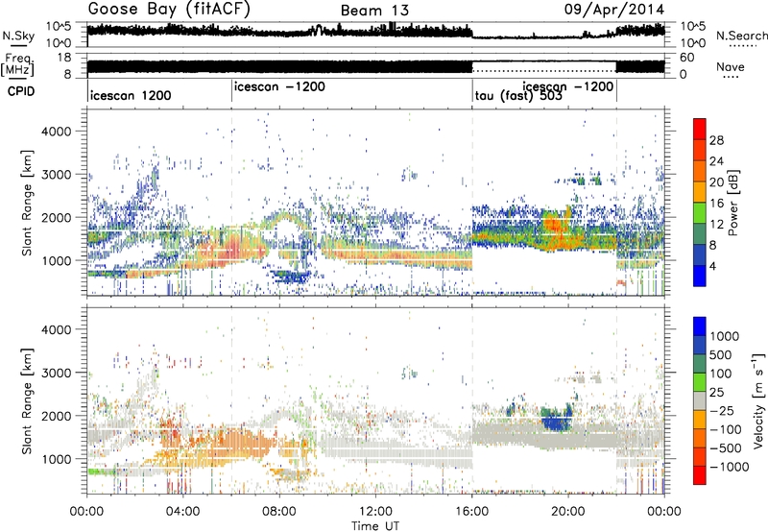
Task: Click the '24' tick on Power colorbar
Action: pyautogui.click(x=716, y=161)
